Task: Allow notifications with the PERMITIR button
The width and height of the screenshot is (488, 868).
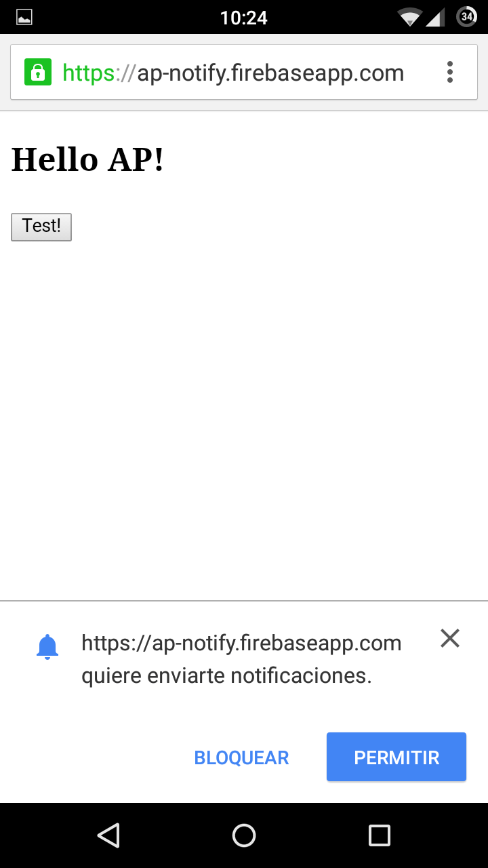Action: click(x=396, y=757)
